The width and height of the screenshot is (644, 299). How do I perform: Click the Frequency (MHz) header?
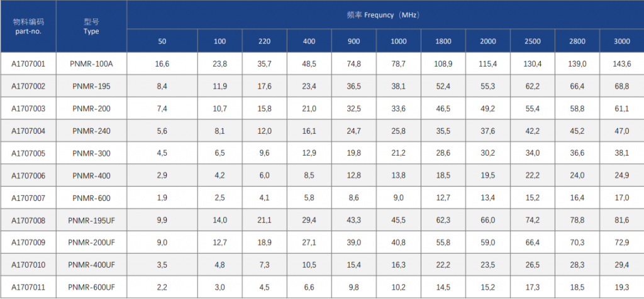386,15
